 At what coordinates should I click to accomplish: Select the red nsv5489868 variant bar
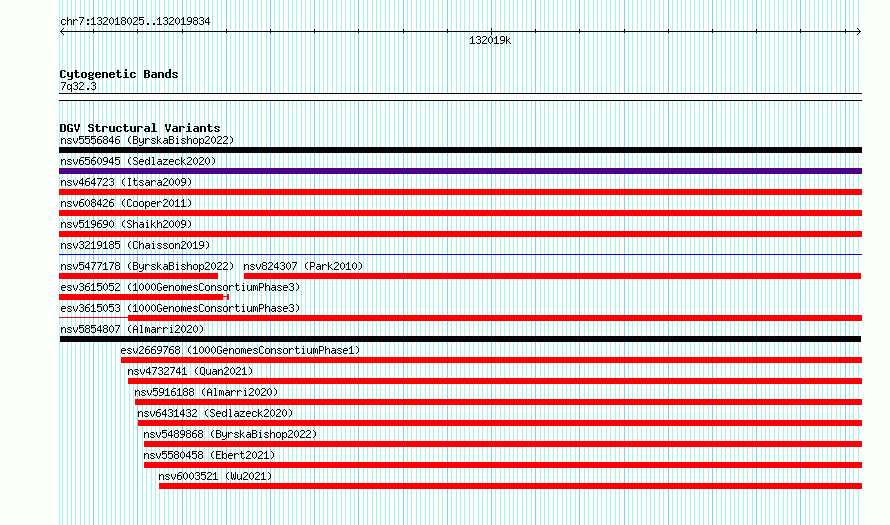[x=503, y=444]
